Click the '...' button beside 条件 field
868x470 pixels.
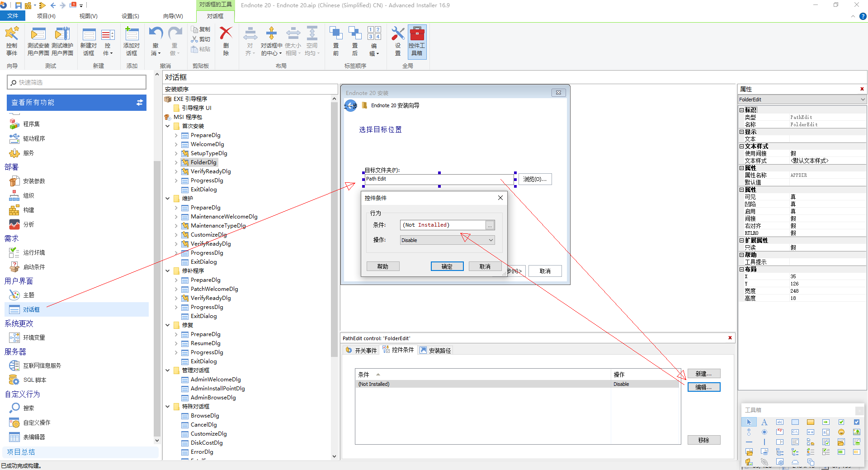click(x=490, y=225)
